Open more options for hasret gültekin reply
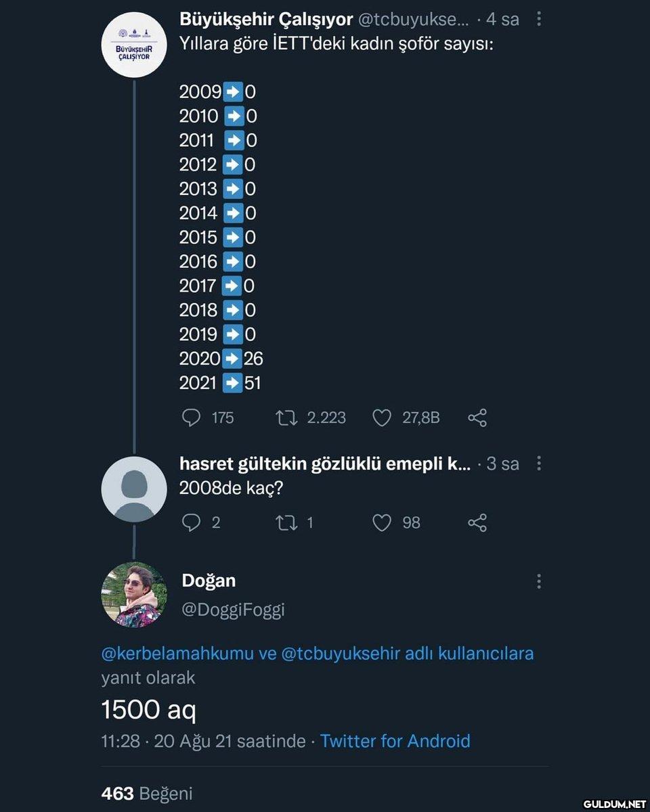This screenshot has height=812, width=650. click(539, 463)
